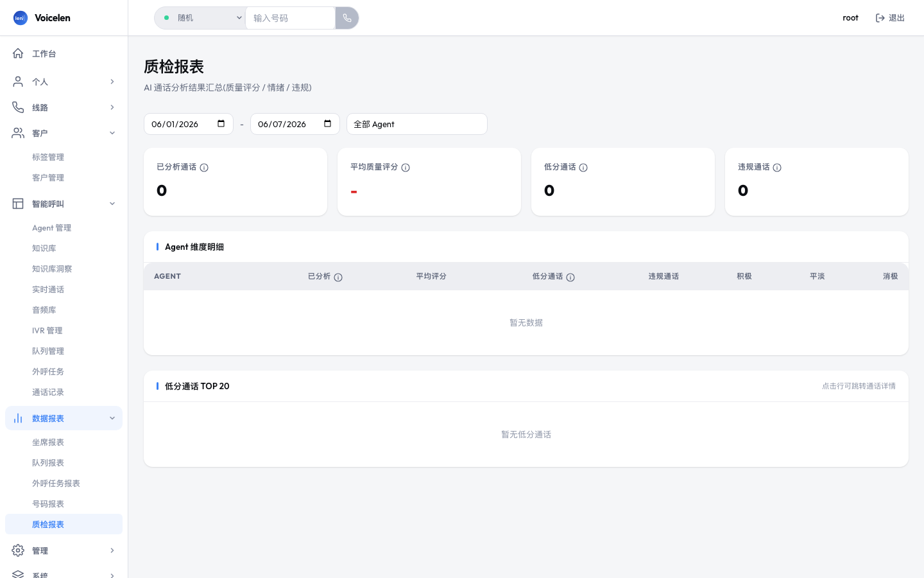Click the 违规通话 column header

(x=663, y=276)
